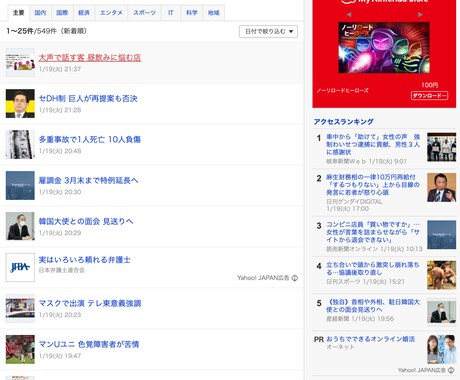Open ranking 1 article 車中から「助けて」

point(373,144)
